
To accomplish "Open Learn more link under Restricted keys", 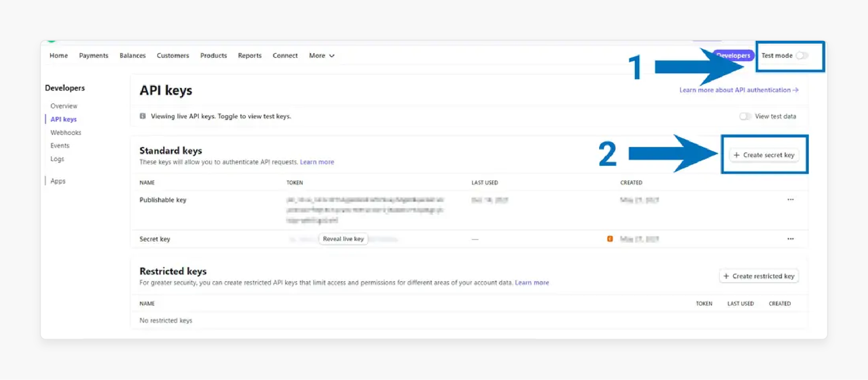I will tap(532, 283).
